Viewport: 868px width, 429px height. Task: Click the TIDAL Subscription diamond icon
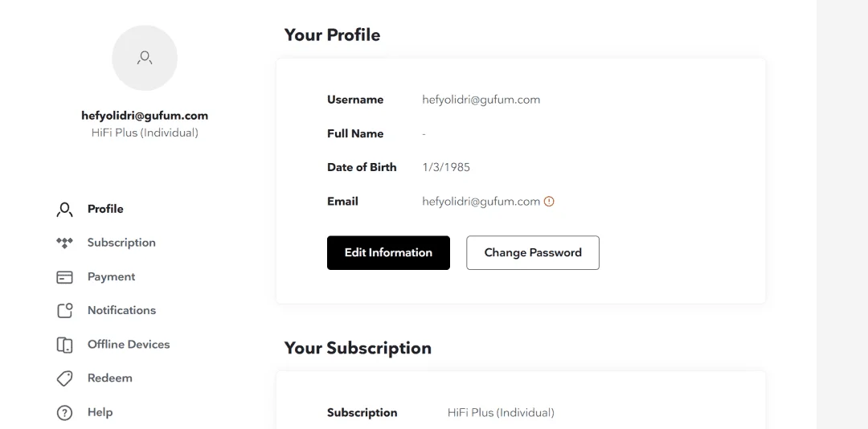coord(65,243)
